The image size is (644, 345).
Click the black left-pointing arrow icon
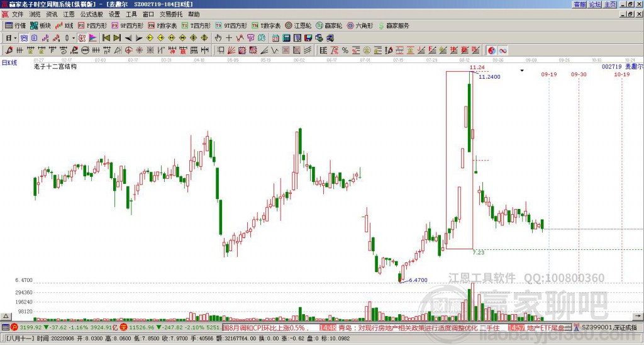pyautogui.click(x=128, y=38)
